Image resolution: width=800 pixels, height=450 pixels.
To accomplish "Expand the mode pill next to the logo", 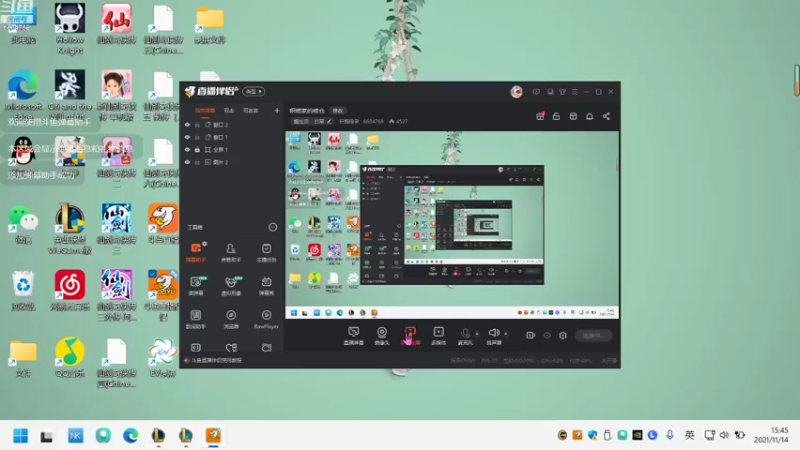I will (x=254, y=91).
